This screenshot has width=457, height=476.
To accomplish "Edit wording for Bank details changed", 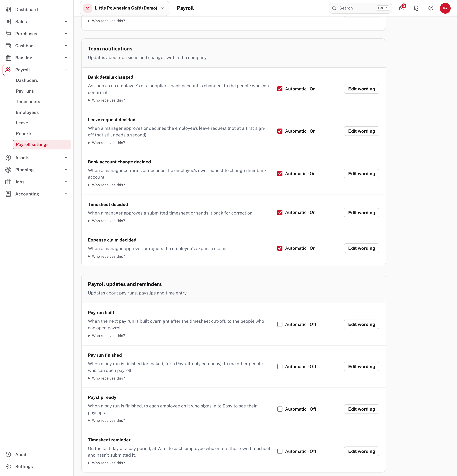I will 361,89.
